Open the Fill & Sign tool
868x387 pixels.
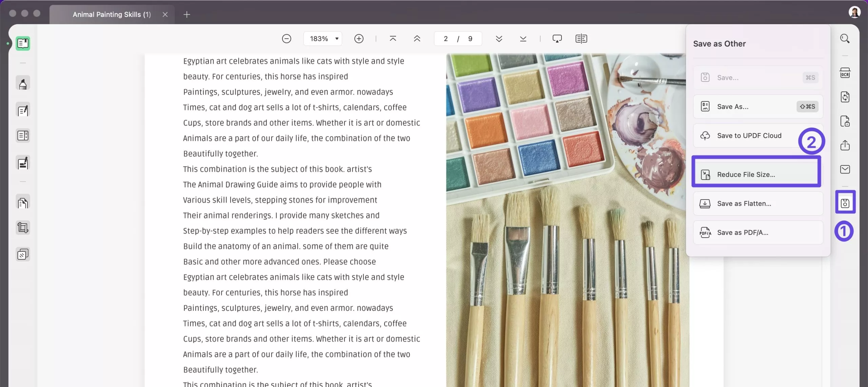(23, 163)
